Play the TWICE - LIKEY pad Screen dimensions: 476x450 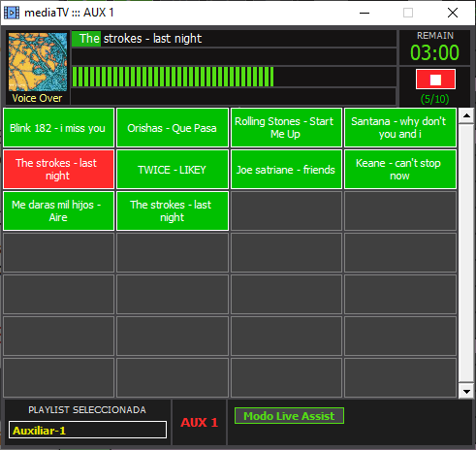coord(173,170)
